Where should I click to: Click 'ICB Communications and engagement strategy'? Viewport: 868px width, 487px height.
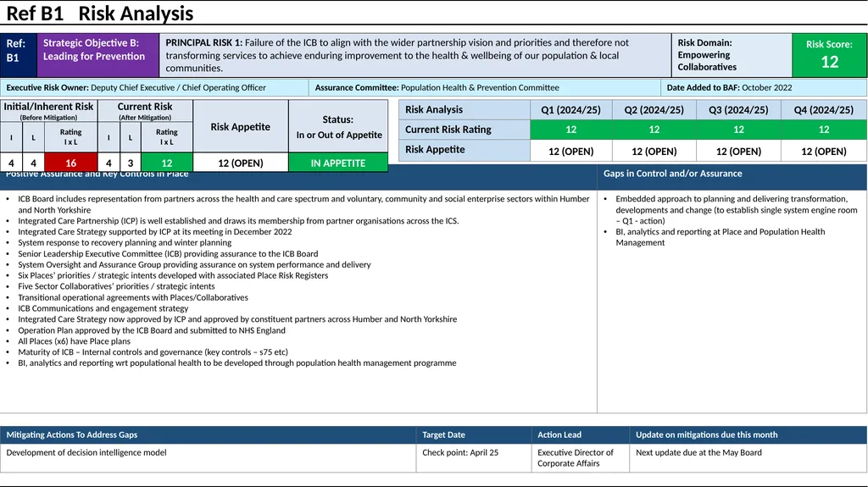(103, 308)
